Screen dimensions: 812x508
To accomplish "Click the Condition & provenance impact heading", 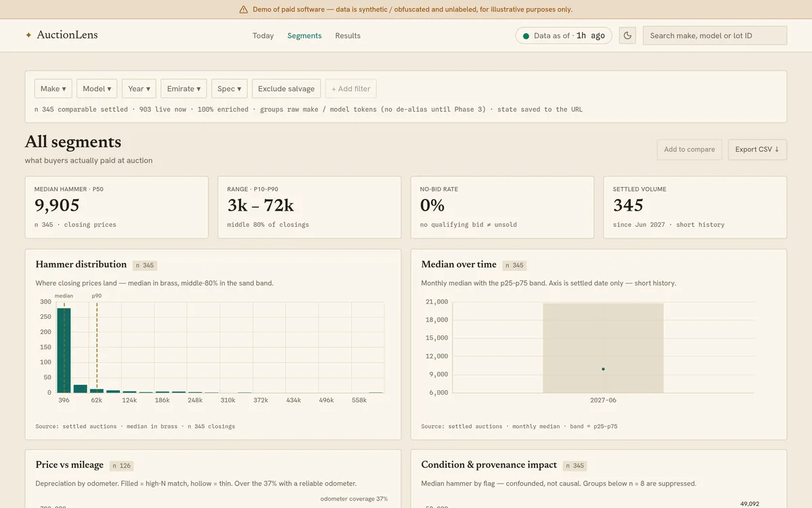I will pos(489,465).
